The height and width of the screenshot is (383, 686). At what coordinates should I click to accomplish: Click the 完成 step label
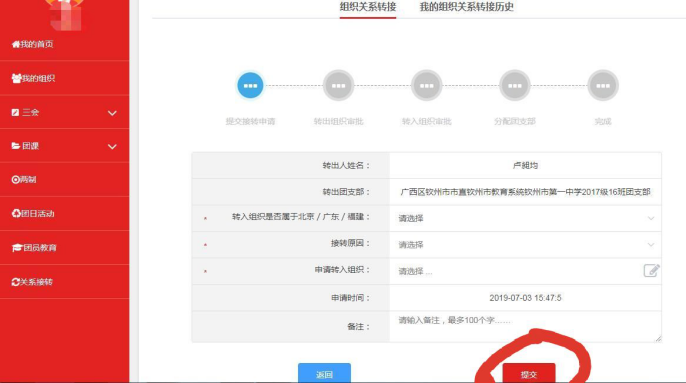[x=603, y=121]
